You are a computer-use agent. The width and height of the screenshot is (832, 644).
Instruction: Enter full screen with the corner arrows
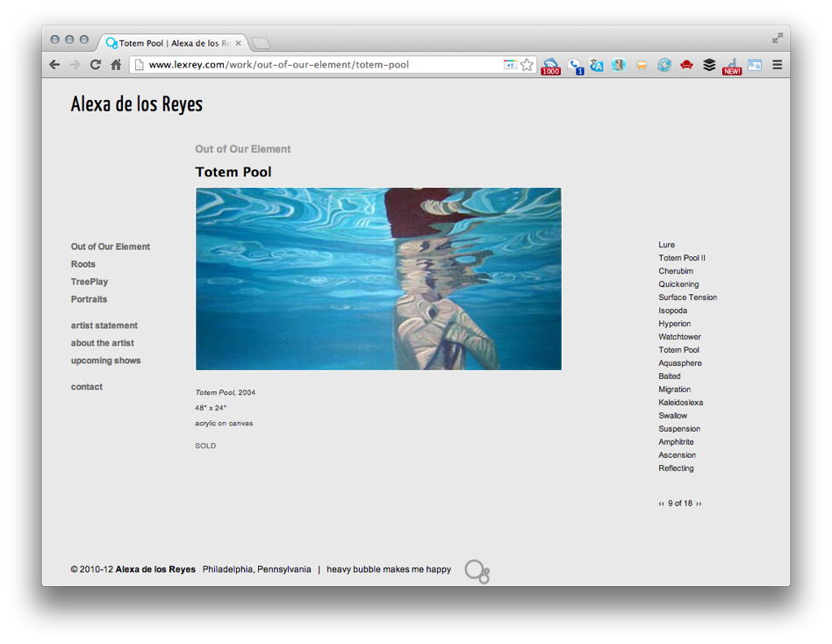778,38
